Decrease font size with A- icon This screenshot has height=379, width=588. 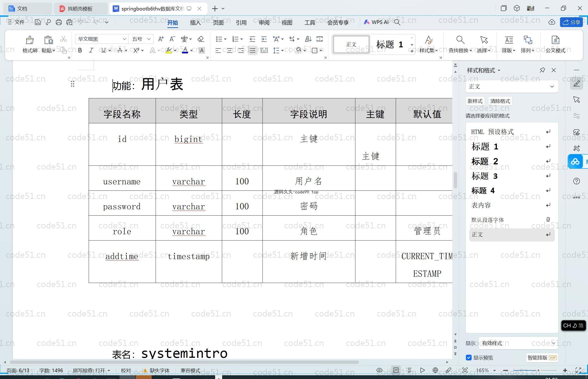[x=172, y=39]
